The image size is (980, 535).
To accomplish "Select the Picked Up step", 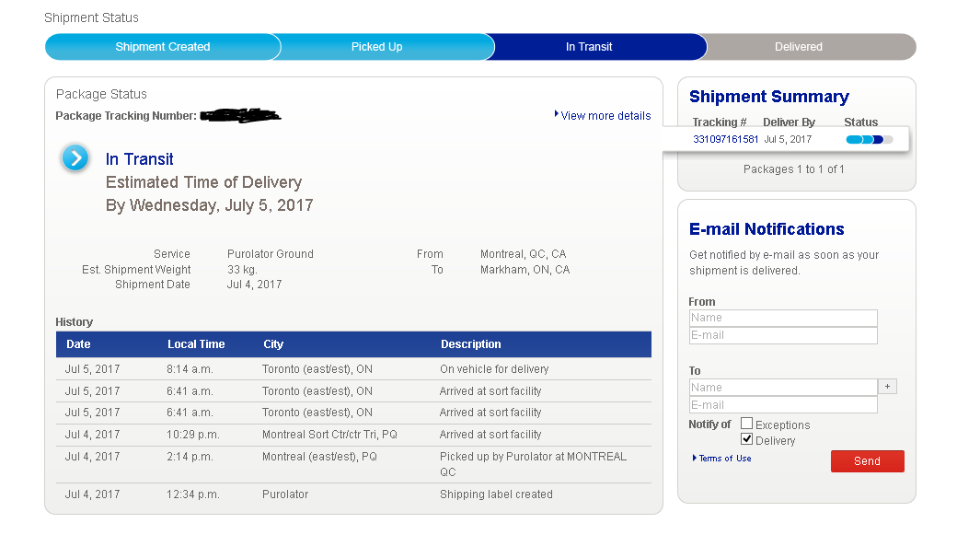I will (x=376, y=47).
